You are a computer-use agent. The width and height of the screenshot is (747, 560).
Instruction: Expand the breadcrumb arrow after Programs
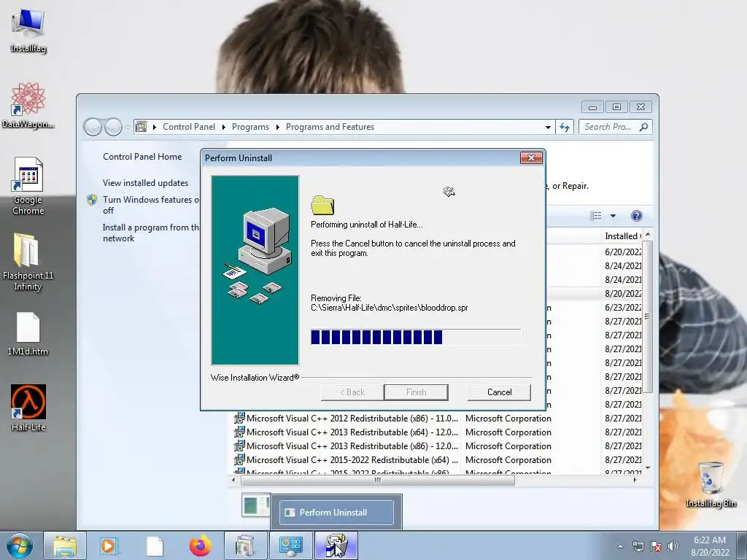[277, 127]
